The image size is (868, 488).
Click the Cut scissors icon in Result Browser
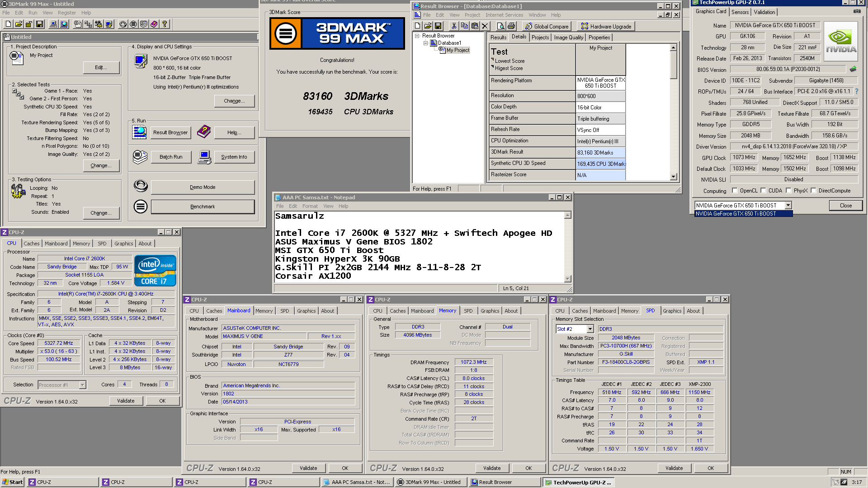pyautogui.click(x=454, y=26)
